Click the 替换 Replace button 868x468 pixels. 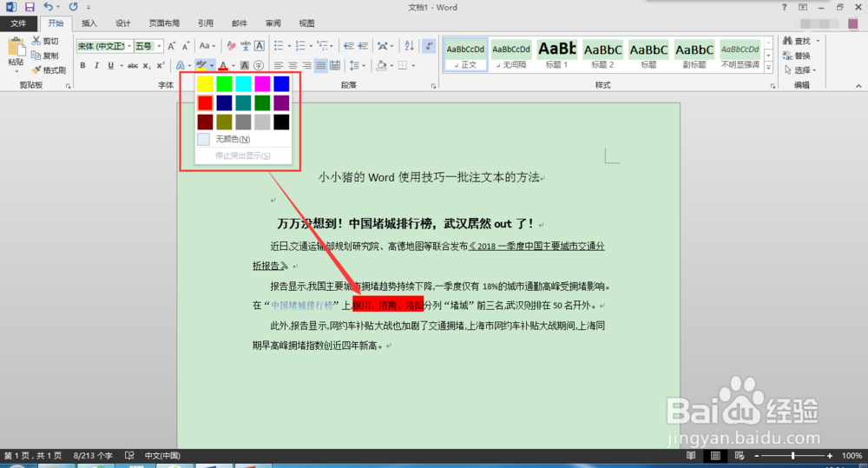(797, 56)
